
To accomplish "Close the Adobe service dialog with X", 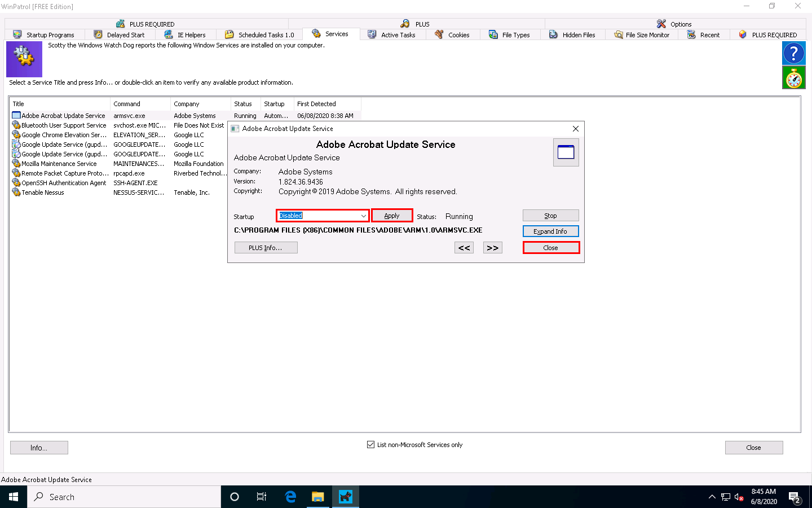I will (576, 129).
